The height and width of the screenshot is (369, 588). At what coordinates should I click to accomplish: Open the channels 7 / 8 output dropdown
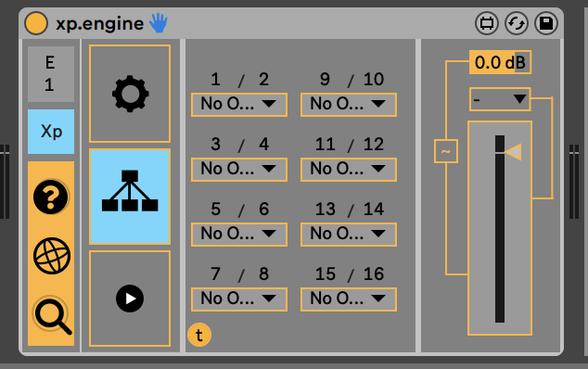tap(239, 299)
